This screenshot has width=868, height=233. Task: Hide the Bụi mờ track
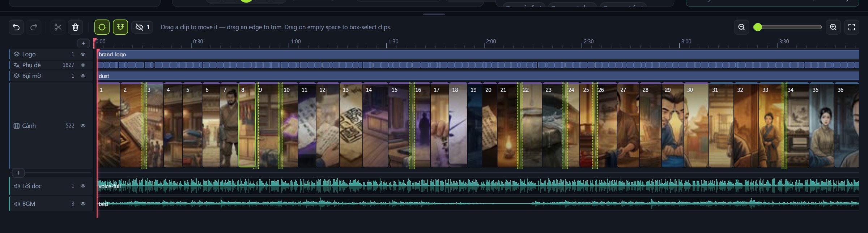[83, 76]
